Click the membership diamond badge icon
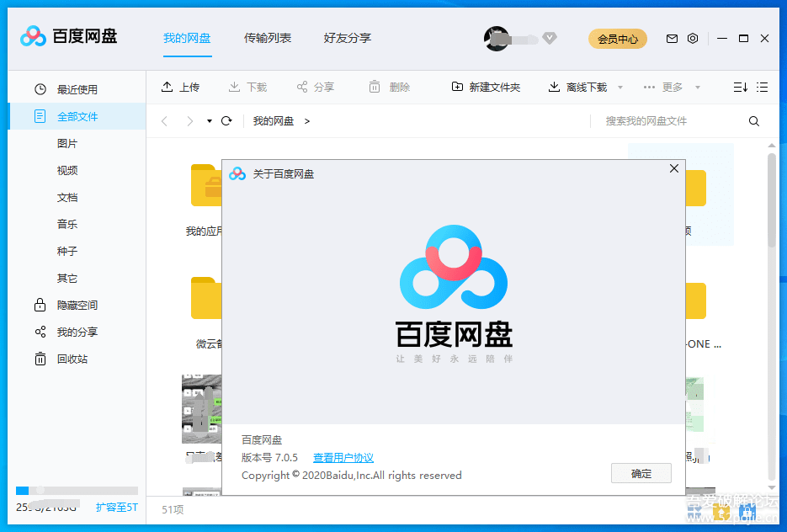Image resolution: width=787 pixels, height=532 pixels. coord(550,38)
